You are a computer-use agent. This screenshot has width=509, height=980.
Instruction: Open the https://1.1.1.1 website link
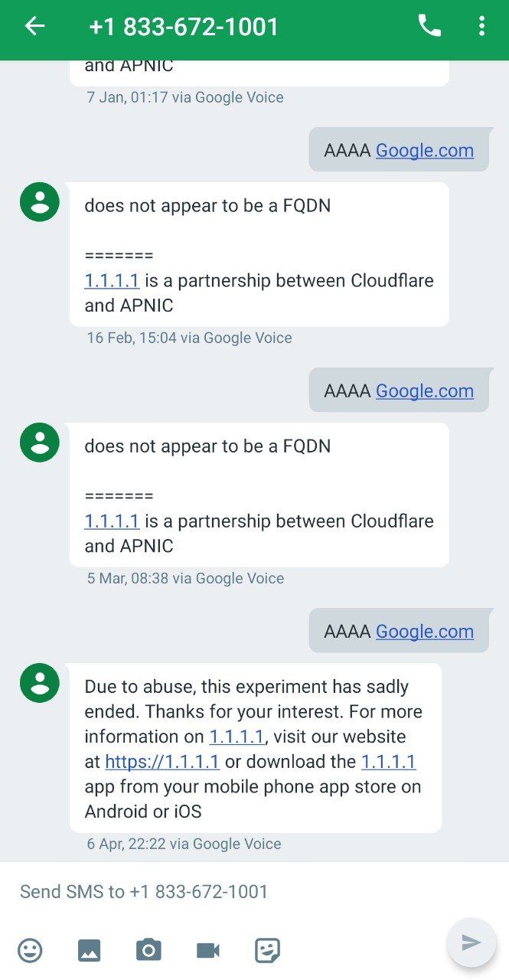click(x=162, y=762)
